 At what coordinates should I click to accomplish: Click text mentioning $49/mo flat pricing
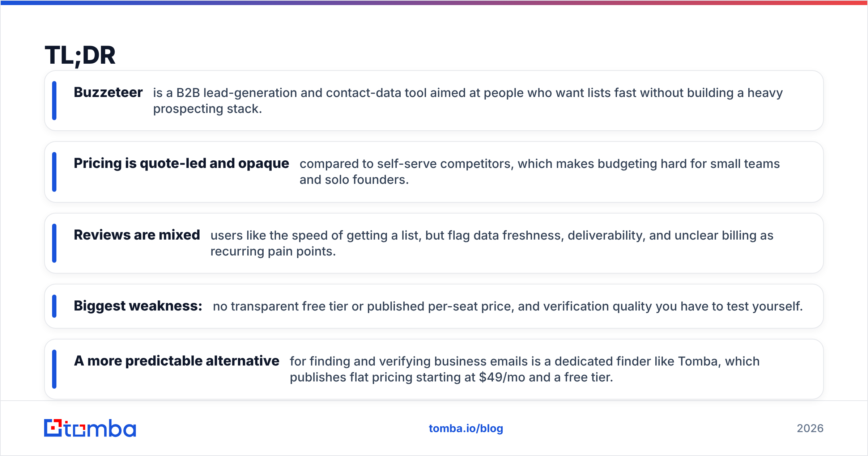point(524,369)
